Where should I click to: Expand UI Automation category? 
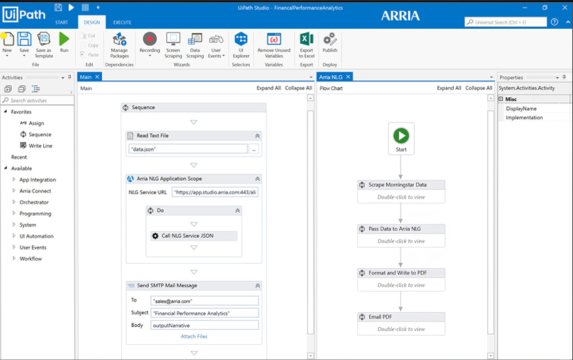click(14, 236)
